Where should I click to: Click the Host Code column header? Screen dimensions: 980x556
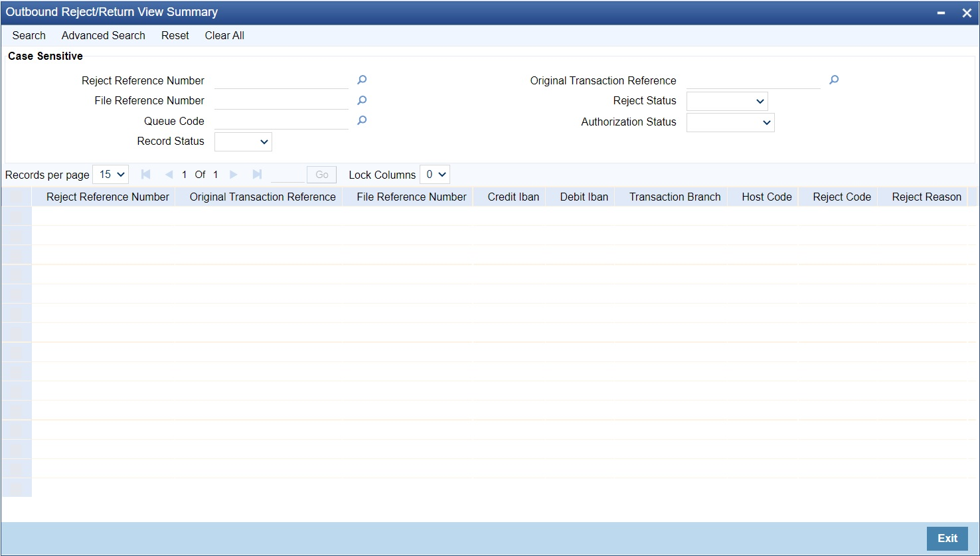pos(767,197)
